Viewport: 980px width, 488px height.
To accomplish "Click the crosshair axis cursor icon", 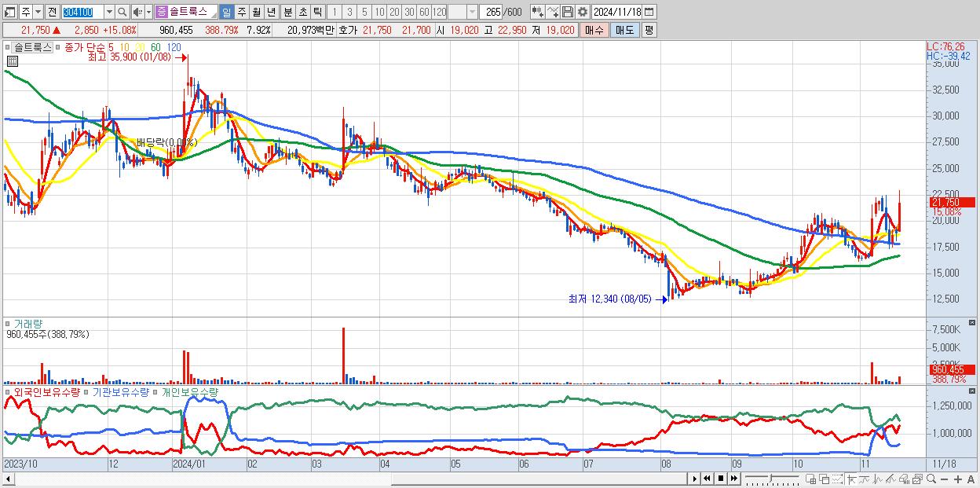I will (851, 479).
